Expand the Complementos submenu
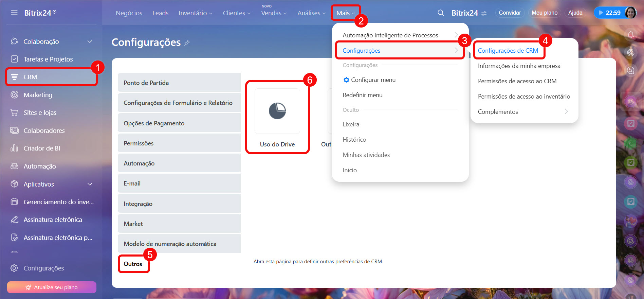 pos(566,111)
